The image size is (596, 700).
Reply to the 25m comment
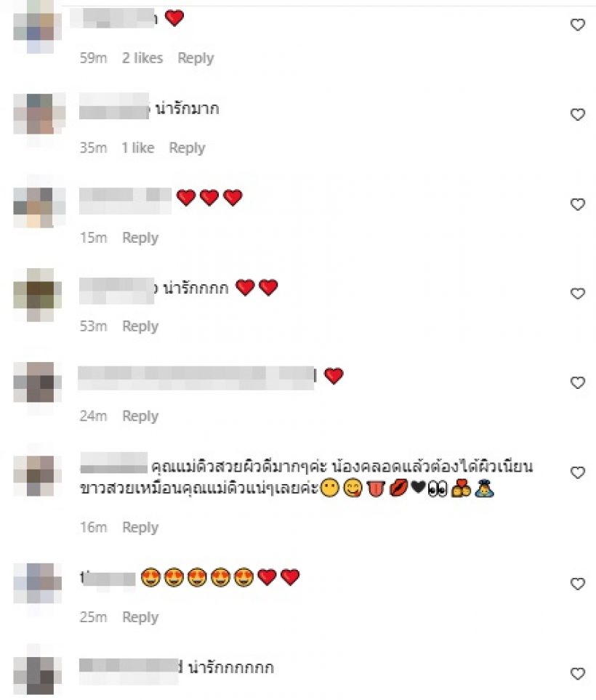[140, 617]
